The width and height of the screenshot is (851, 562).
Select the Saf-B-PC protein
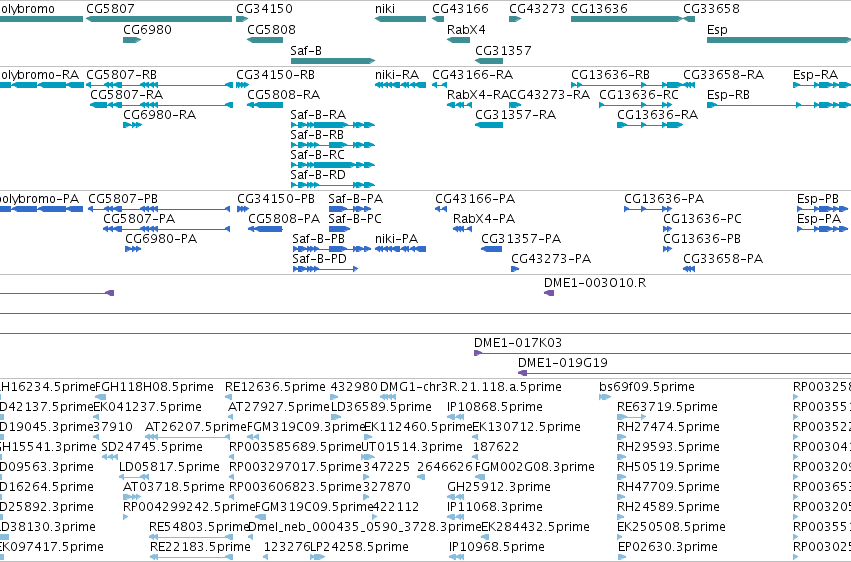[x=339, y=229]
